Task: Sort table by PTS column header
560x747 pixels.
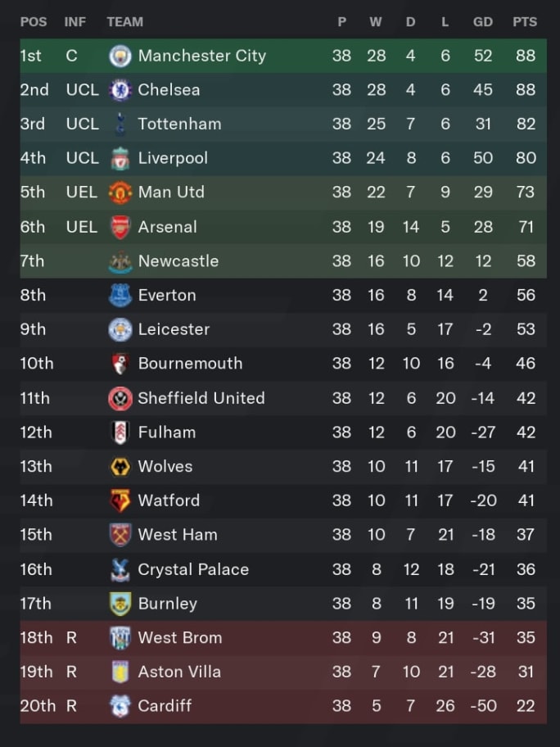Action: tap(525, 22)
